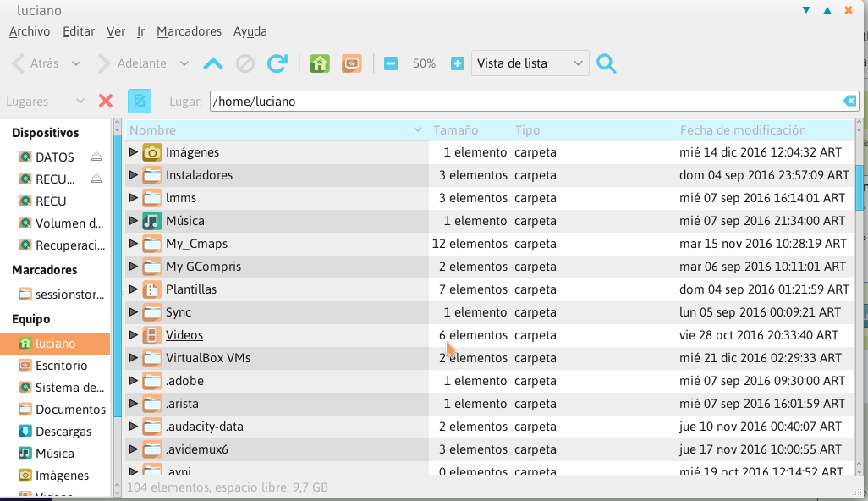The width and height of the screenshot is (868, 501).
Task: Go forward with Adelante button
Action: [132, 63]
